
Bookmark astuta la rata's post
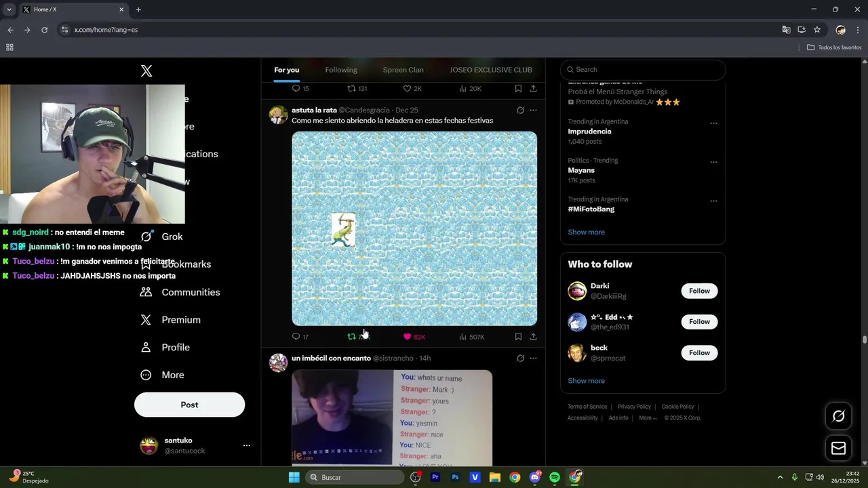[518, 337]
